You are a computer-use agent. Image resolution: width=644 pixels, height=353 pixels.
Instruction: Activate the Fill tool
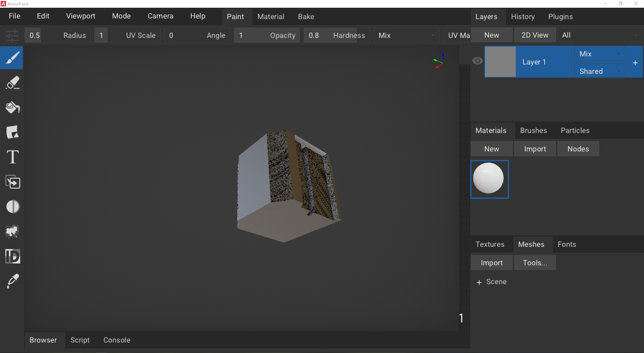coord(12,107)
